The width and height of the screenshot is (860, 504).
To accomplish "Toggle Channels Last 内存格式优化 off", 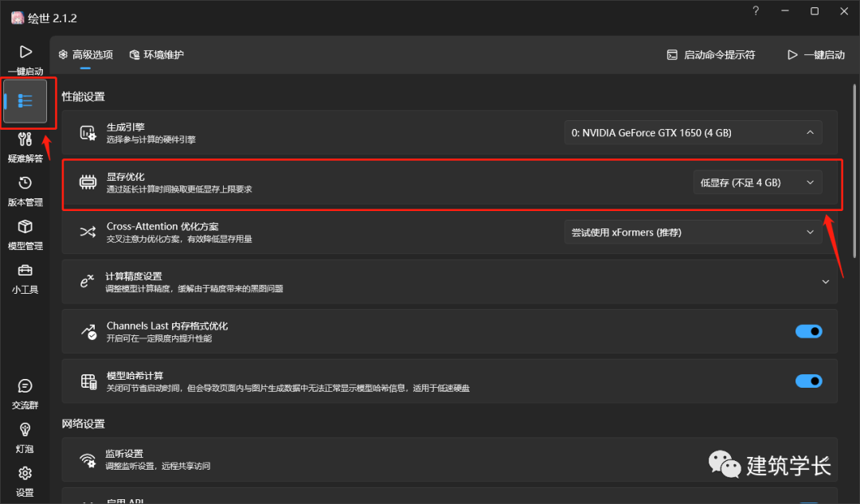I will (808, 331).
